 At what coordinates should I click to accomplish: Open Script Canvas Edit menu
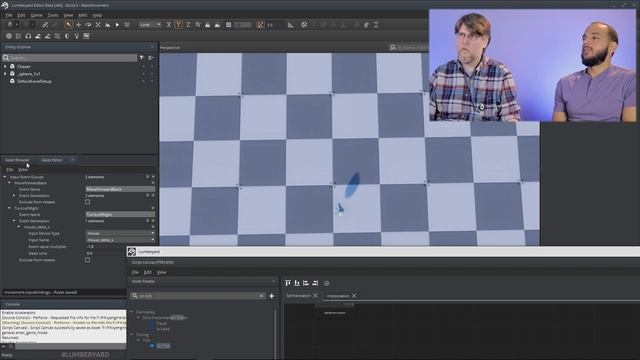click(148, 272)
